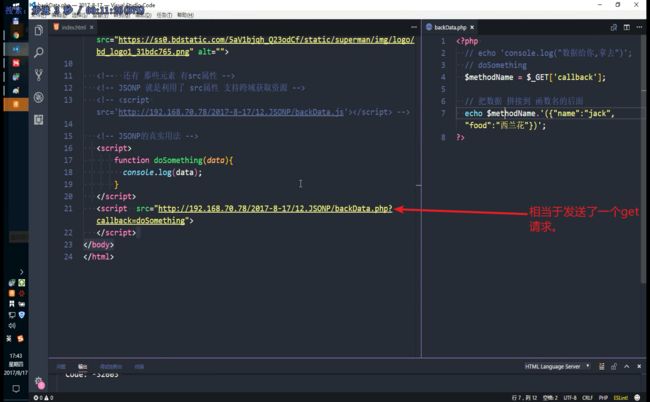Viewport: 650px width, 402px height.
Task: Open the Tasks menu in menu bar
Action: (x=164, y=15)
